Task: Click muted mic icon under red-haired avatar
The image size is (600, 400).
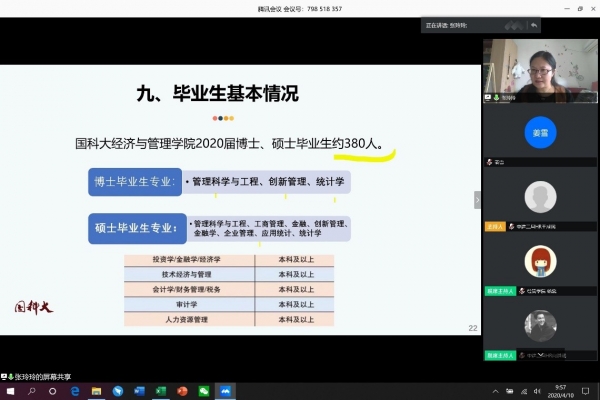Action: (522, 291)
